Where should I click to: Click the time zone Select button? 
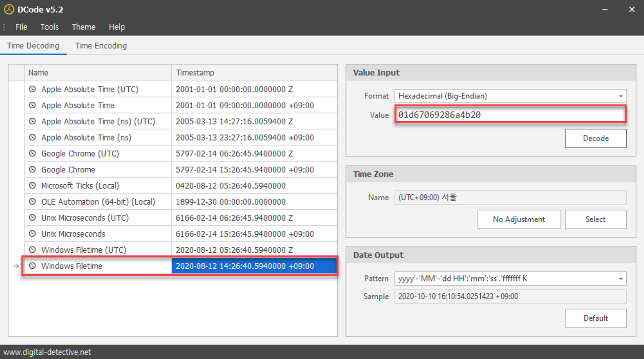click(596, 219)
